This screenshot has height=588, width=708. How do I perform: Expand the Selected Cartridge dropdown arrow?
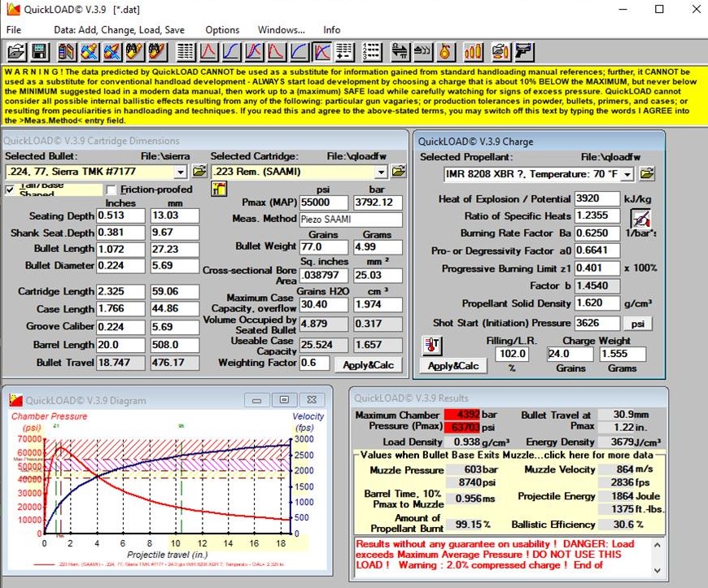click(381, 172)
